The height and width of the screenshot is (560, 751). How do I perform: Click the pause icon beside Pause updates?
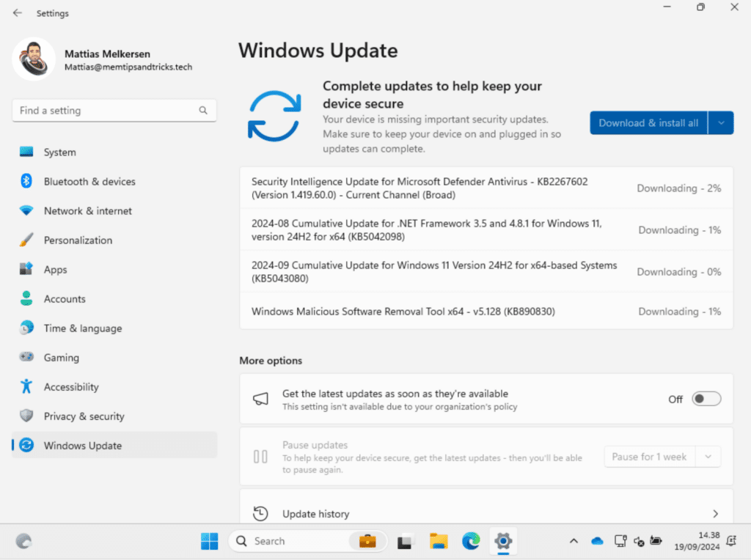click(260, 457)
